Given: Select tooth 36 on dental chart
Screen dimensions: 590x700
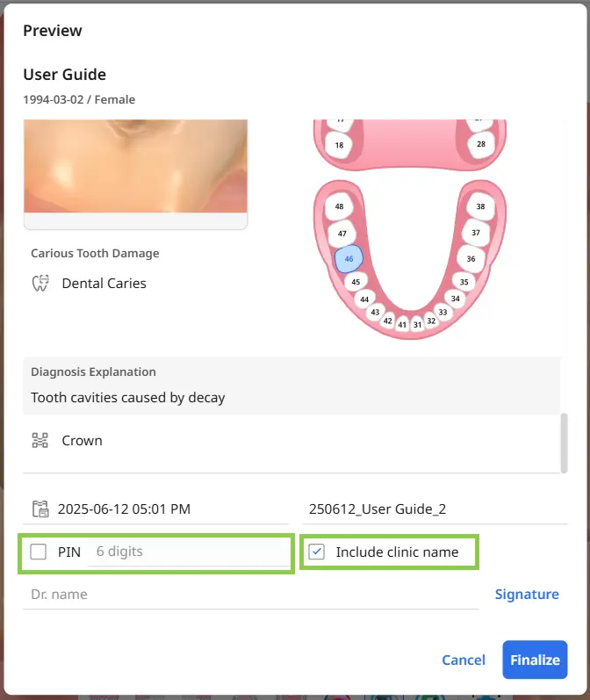Looking at the screenshot, I should 471,258.
